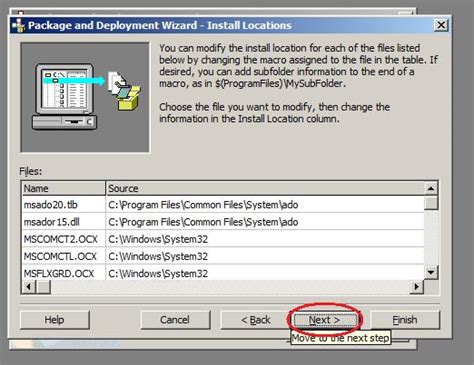
Task: Click the files list scroll down arrow
Action: 431,273
